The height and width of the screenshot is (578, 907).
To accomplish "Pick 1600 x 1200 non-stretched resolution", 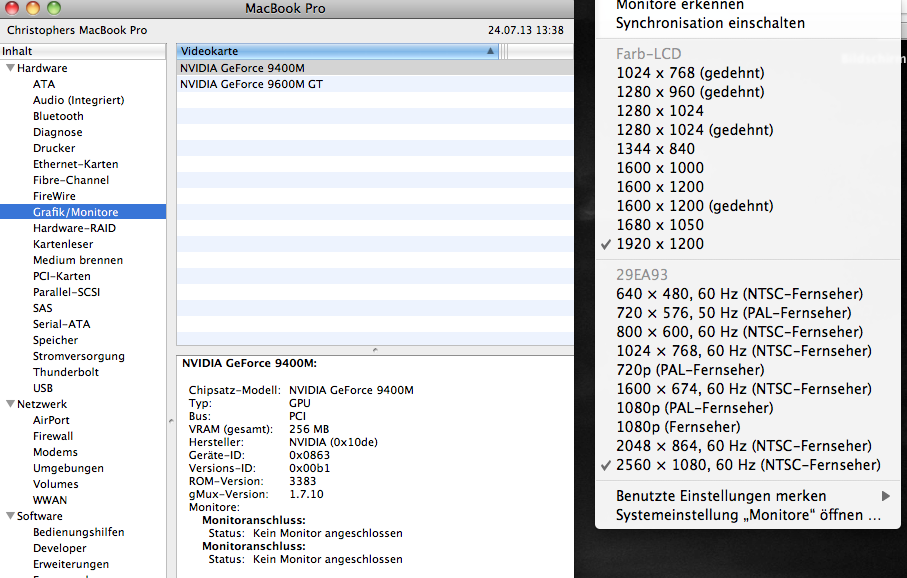I will coord(660,187).
